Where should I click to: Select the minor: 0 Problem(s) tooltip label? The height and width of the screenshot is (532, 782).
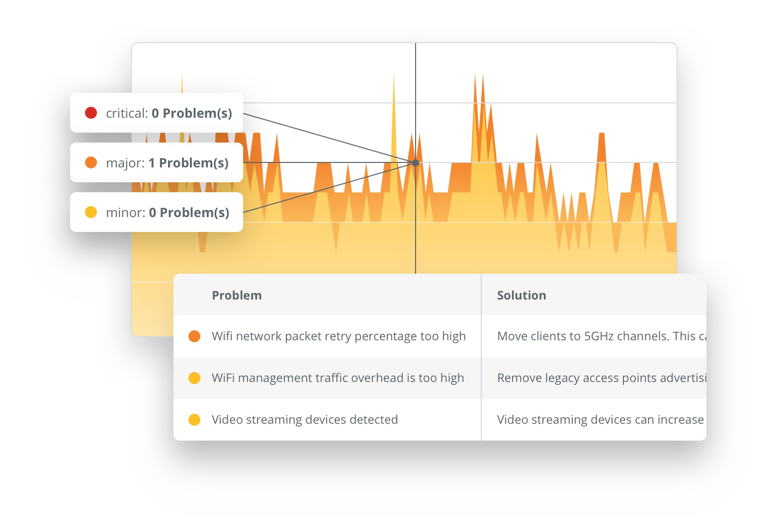[168, 213]
